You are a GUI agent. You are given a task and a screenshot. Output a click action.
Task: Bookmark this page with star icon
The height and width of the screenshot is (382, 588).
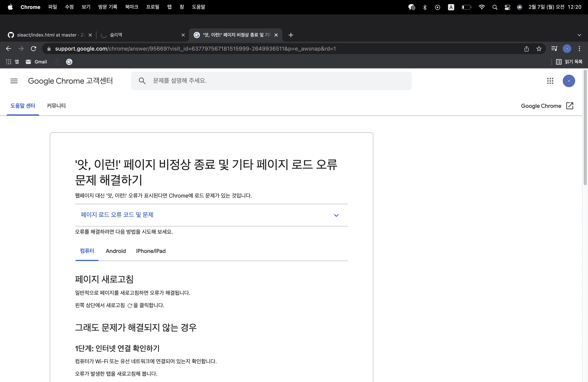(539, 49)
